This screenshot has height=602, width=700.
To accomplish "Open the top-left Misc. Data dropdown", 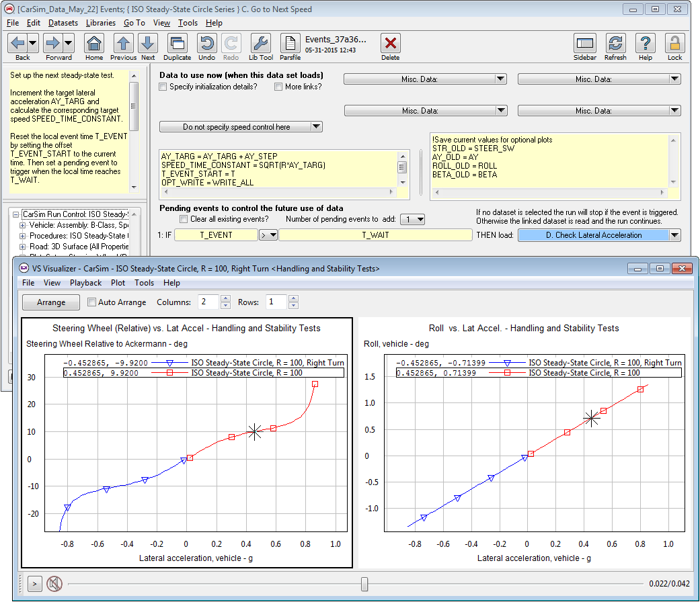I will (x=425, y=79).
